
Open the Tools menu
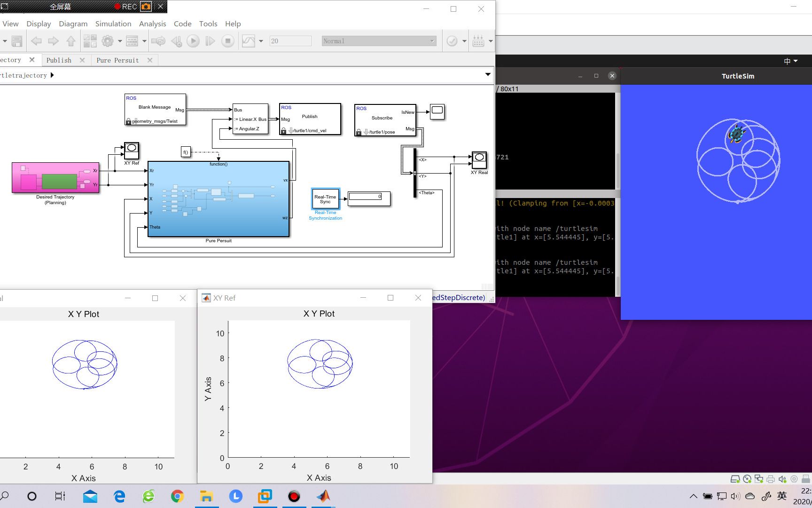point(208,24)
